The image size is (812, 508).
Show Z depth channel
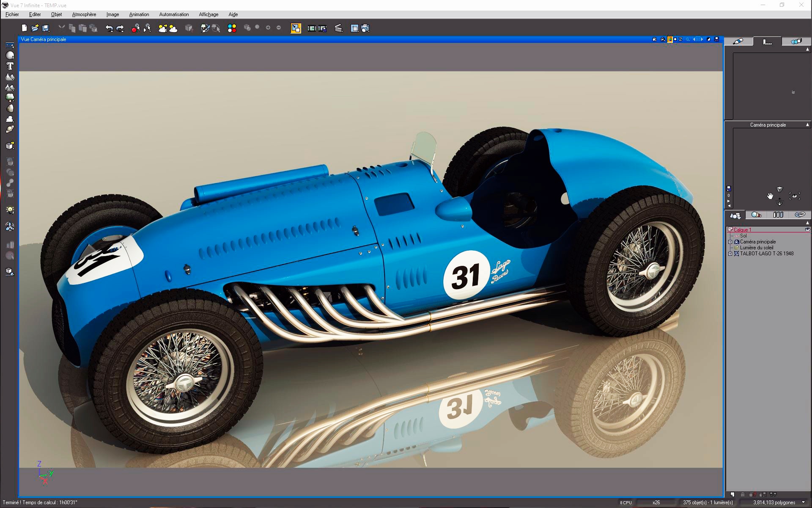tap(680, 39)
